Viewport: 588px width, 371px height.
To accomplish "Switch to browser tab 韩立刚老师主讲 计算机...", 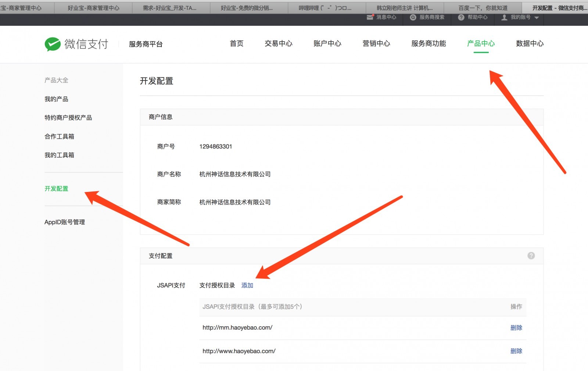I will pos(405,8).
